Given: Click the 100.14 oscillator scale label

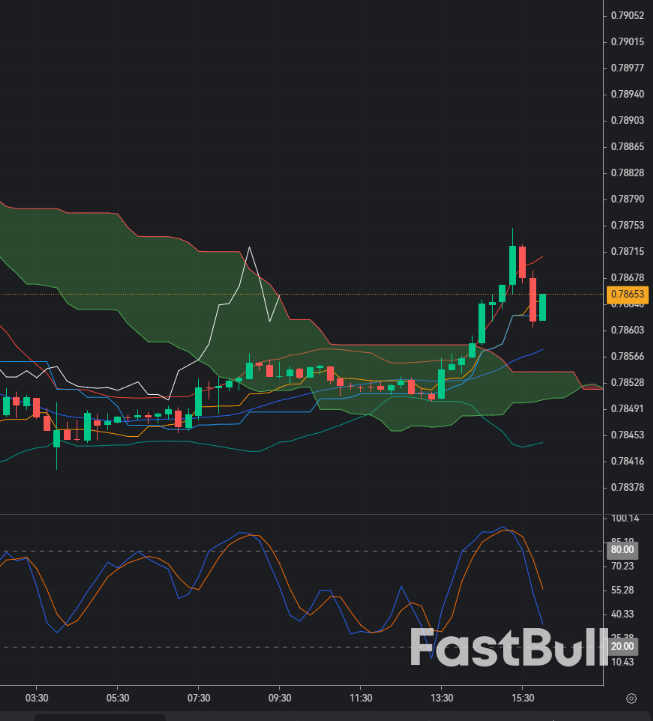Looking at the screenshot, I should click(625, 518).
